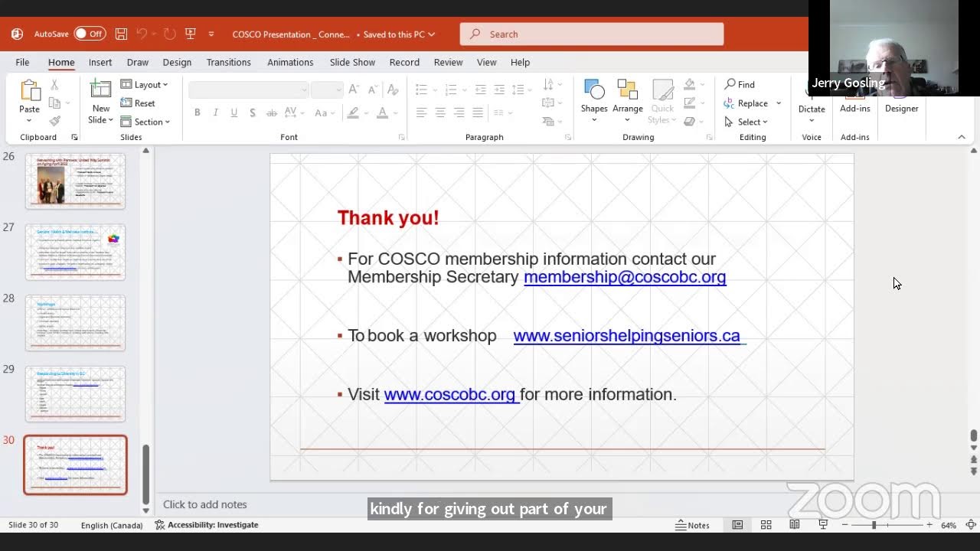Open Customize Quick Access Toolbar dropdown

(211, 34)
